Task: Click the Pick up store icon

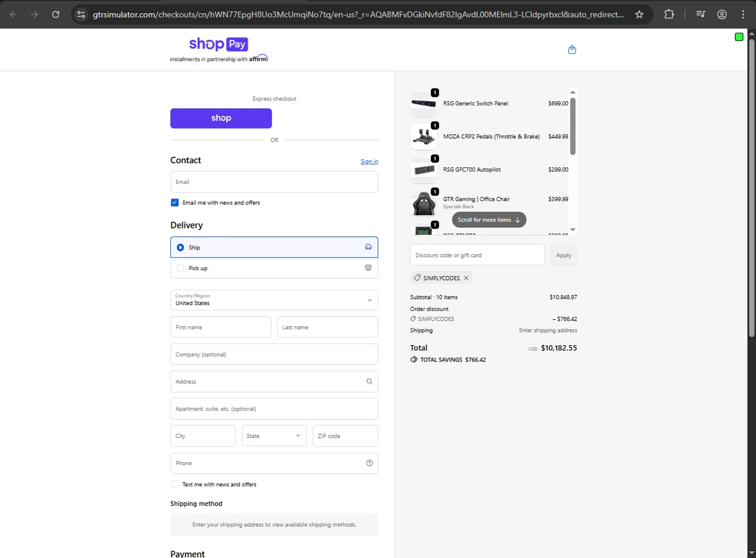Action: [368, 268]
